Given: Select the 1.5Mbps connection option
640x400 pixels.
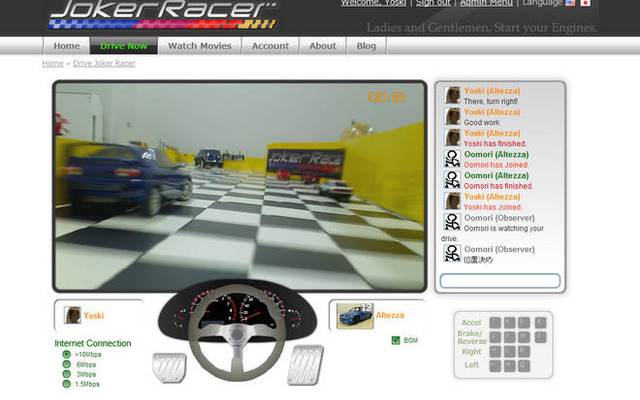Looking at the screenshot, I should click(x=67, y=384).
